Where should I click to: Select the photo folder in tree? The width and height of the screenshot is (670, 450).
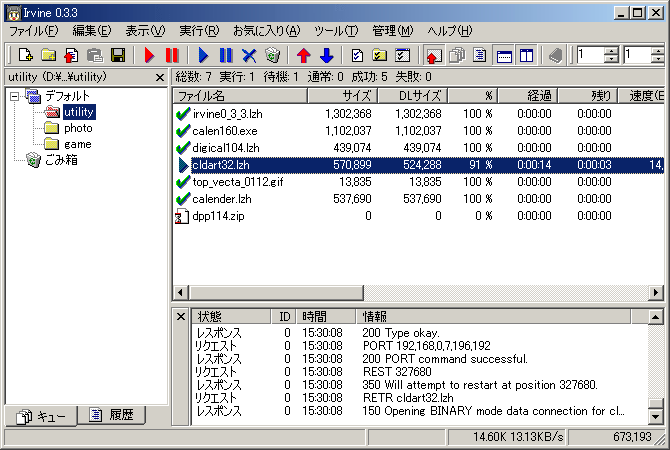[78, 128]
